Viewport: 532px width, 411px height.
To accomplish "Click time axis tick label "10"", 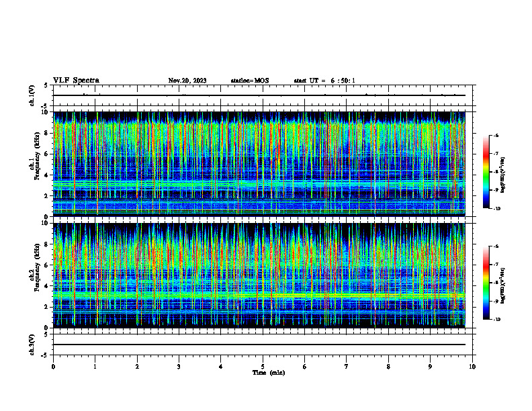I will [472, 367].
